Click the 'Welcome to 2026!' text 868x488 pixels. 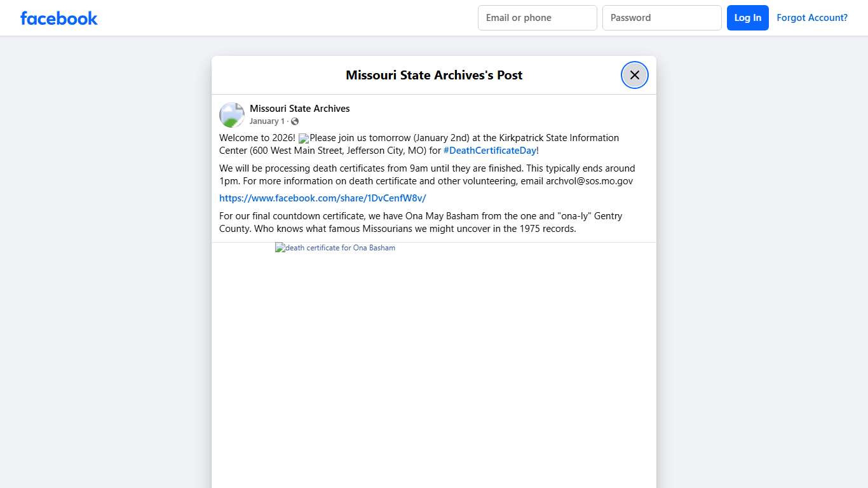257,138
